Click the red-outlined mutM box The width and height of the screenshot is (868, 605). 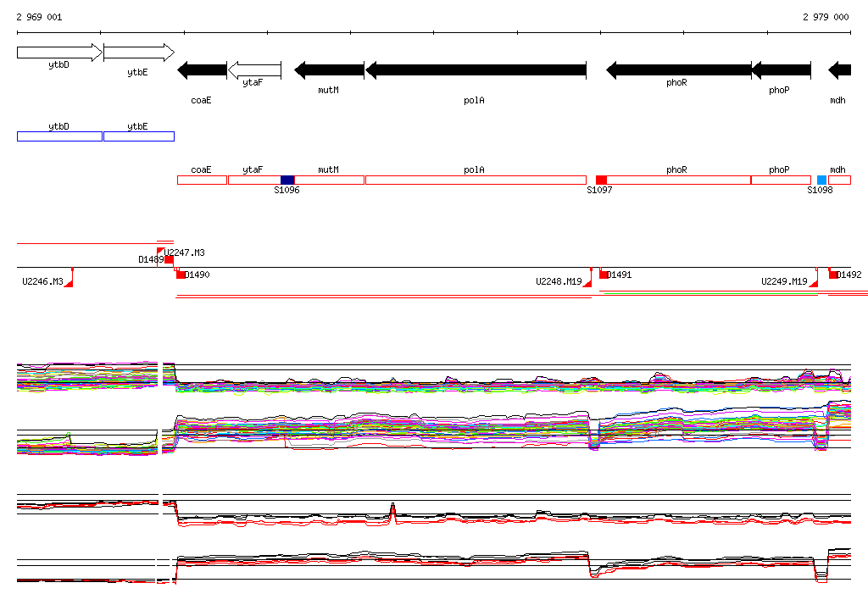pos(330,180)
